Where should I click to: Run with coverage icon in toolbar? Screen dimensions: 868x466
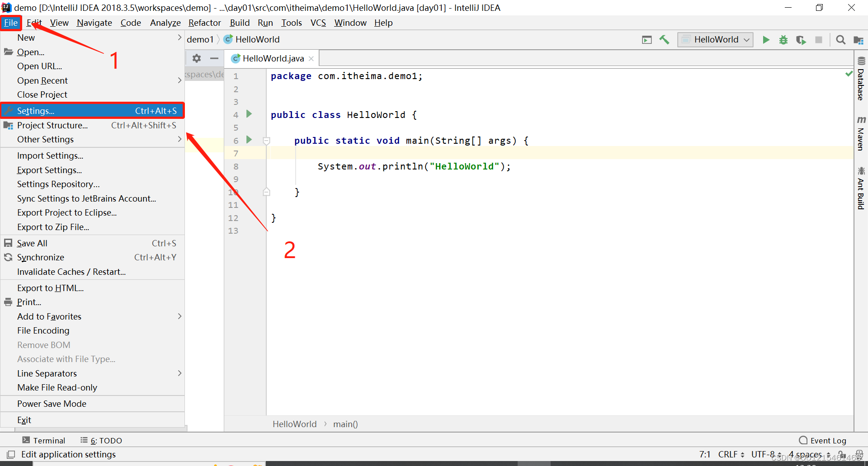coord(801,40)
